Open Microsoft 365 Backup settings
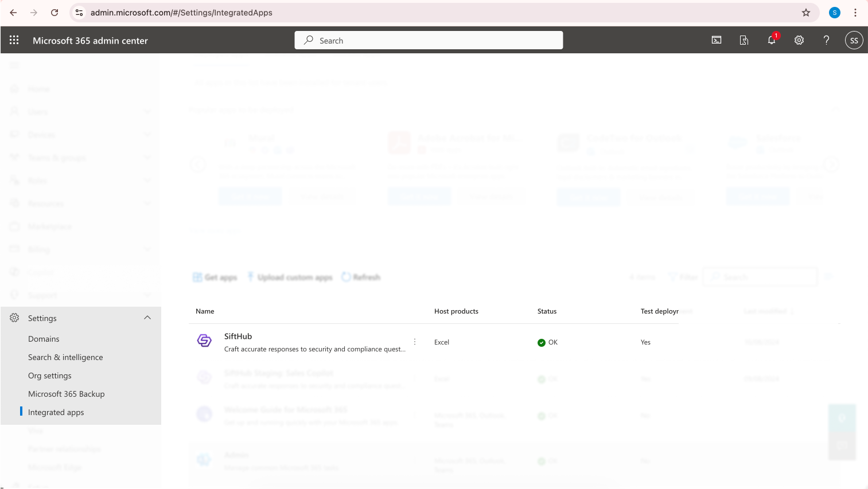This screenshot has height=489, width=868. (x=66, y=394)
